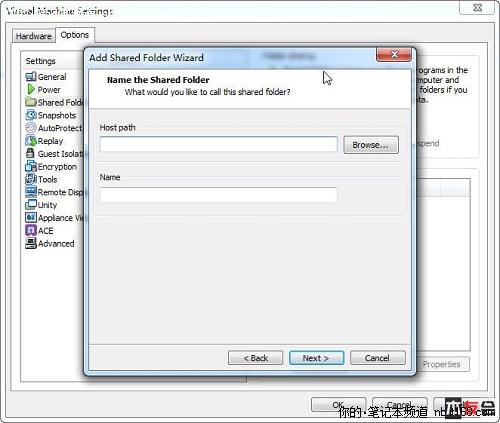Select the Snapshots icon in settings
This screenshot has height=423, width=500.
31,115
